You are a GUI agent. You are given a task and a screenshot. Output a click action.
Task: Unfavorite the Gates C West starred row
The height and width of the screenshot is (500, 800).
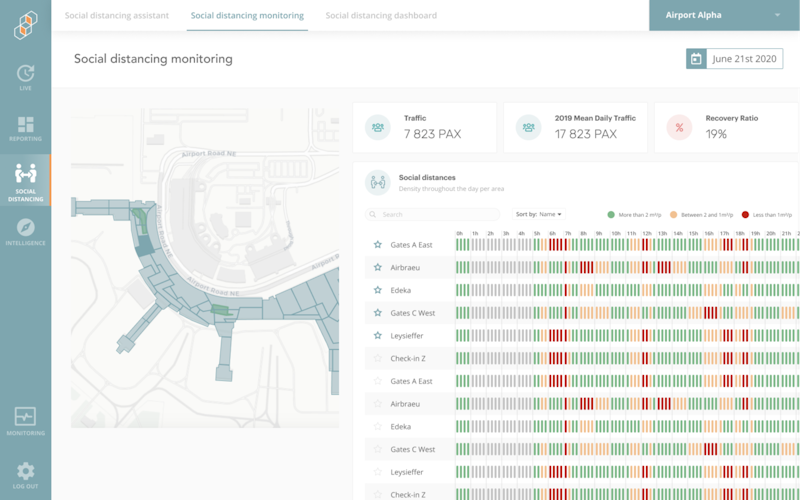click(x=377, y=313)
